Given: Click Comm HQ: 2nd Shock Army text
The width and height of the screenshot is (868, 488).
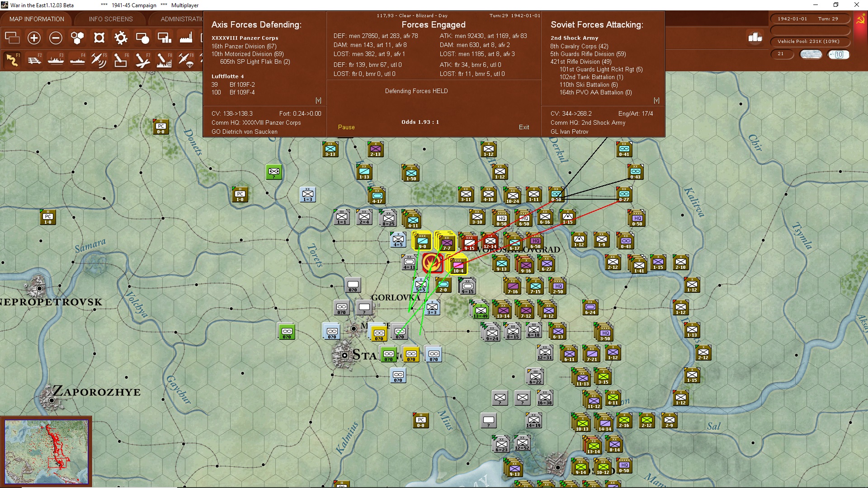Looking at the screenshot, I should click(x=588, y=122).
